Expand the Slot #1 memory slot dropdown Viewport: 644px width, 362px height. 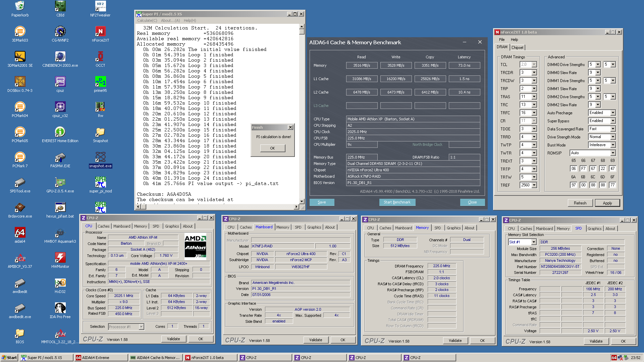click(x=533, y=242)
